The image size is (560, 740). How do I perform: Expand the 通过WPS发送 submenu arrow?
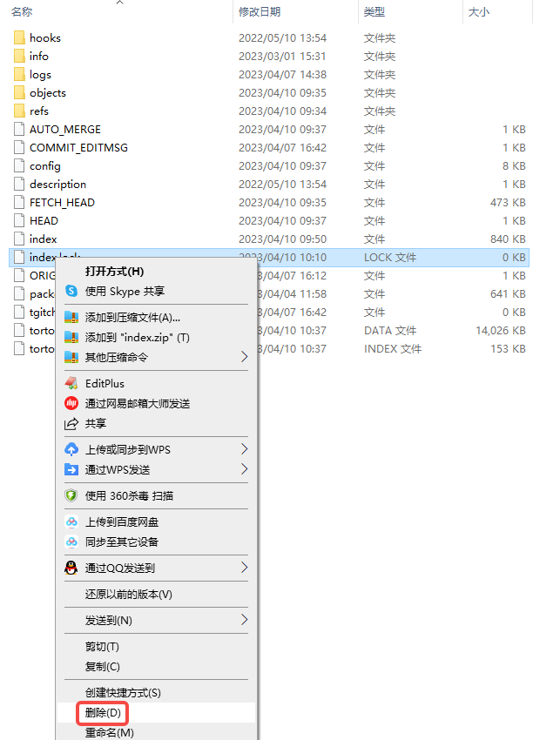pos(244,469)
